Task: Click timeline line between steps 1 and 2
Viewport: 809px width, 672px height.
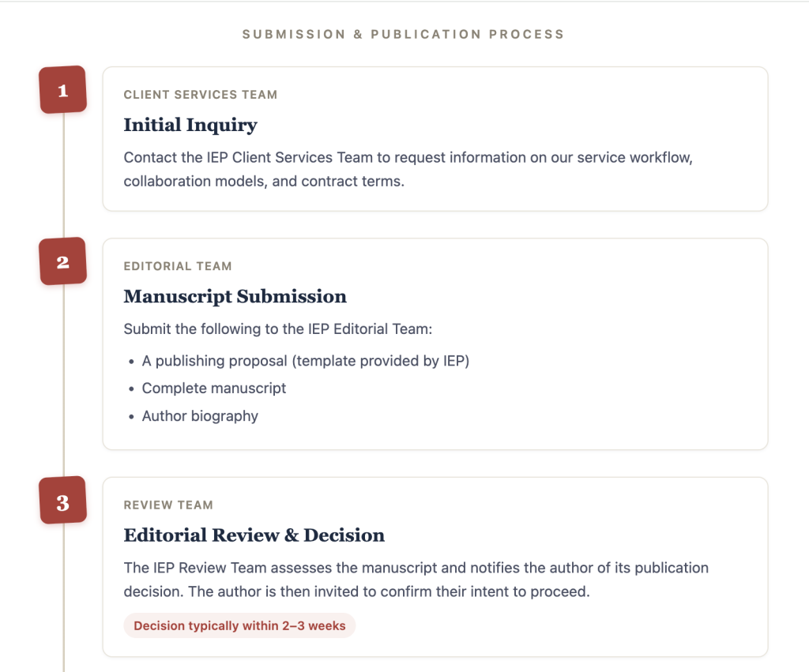Action: click(x=63, y=175)
